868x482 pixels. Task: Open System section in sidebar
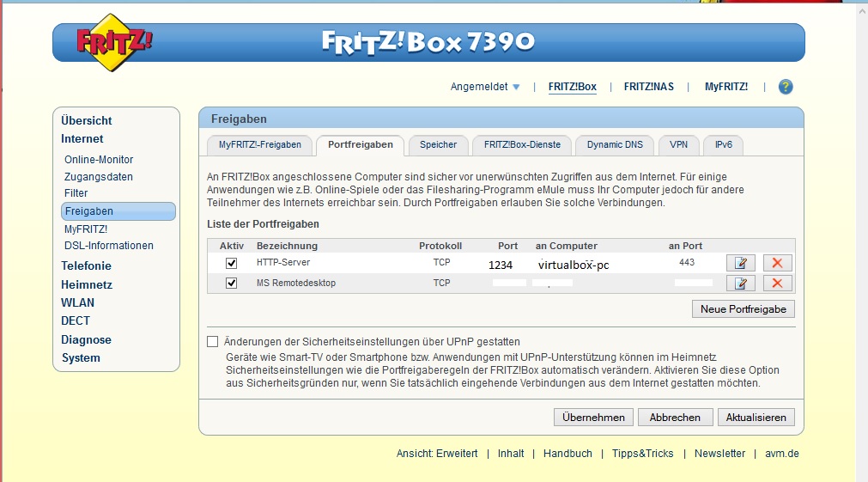[81, 358]
